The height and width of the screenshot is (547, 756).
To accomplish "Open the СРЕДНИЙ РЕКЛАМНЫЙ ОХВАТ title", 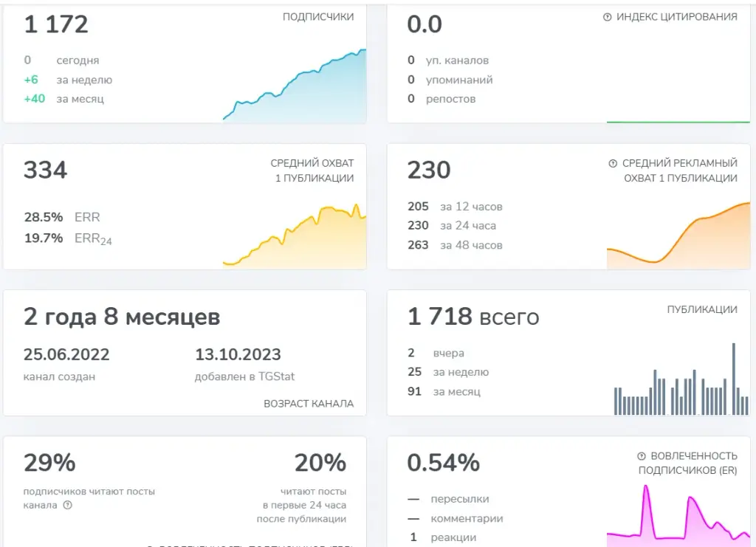I will click(x=680, y=171).
